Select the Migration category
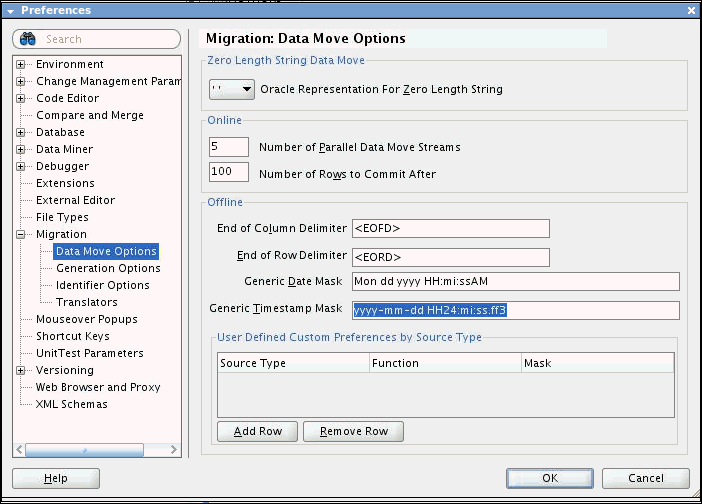This screenshot has width=702, height=504. (x=61, y=235)
